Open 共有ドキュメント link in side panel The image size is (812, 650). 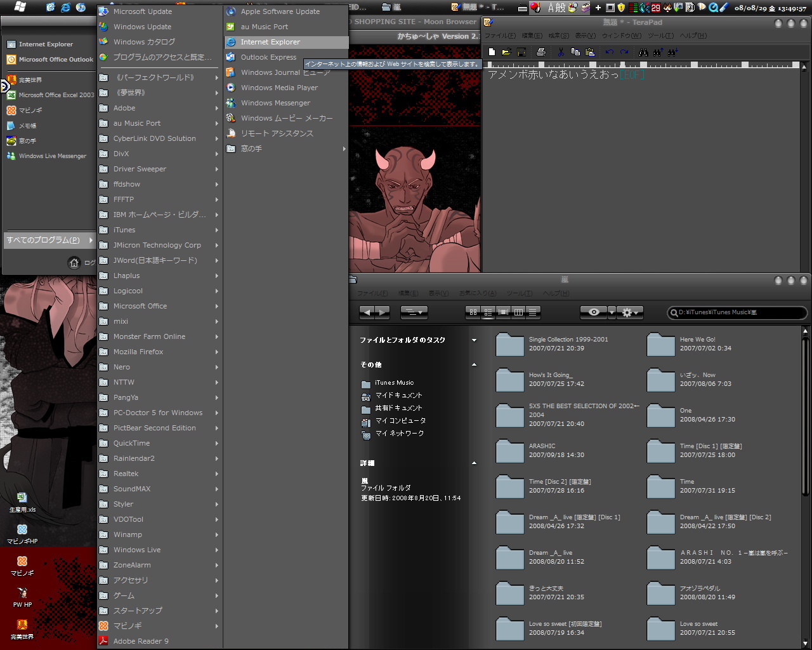pos(391,408)
